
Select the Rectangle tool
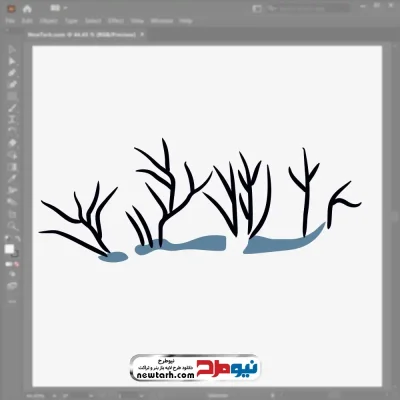click(12, 96)
